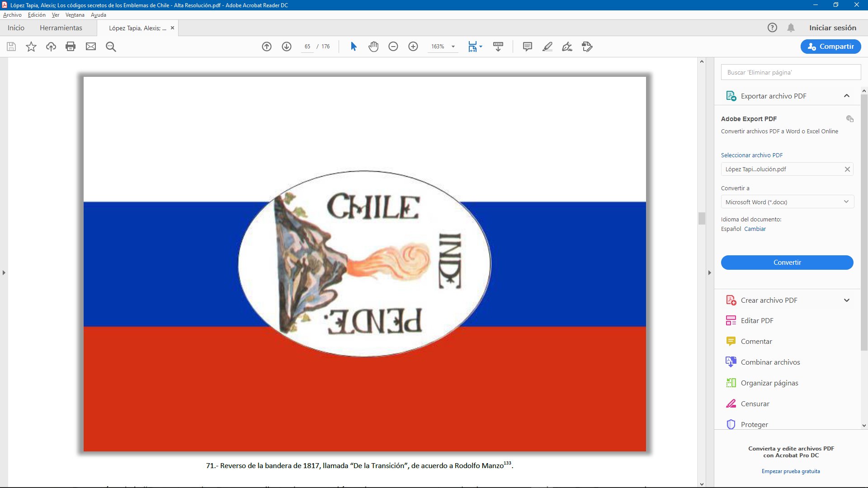Switch to the Inicio tab
This screenshot has height=488, width=868.
(16, 28)
